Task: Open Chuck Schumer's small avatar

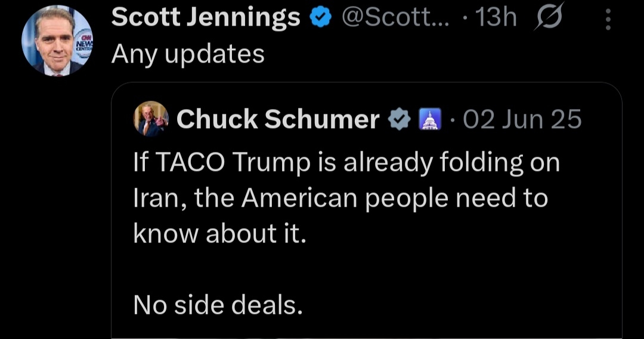Action: pyautogui.click(x=151, y=119)
